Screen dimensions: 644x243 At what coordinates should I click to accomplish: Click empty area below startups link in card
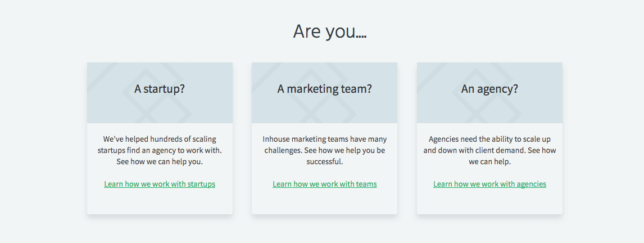[x=160, y=202]
